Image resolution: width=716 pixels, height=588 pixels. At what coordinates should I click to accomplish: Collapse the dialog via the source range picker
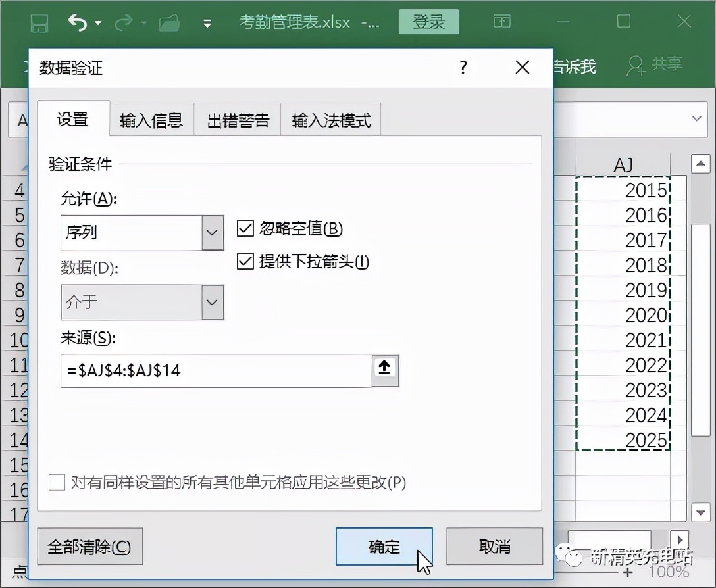[386, 371]
